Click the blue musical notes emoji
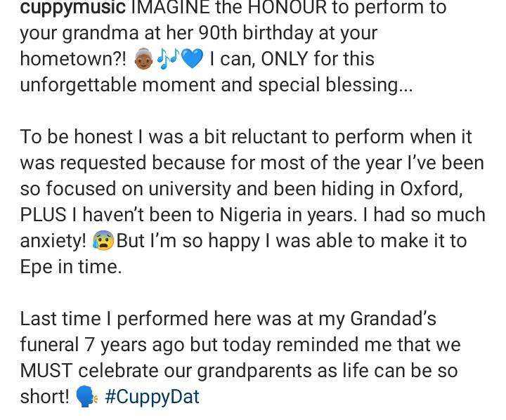 tap(168, 59)
